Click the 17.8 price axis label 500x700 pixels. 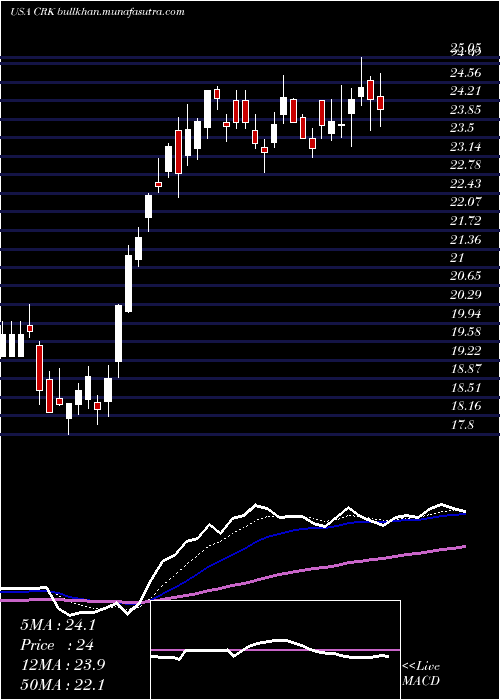tap(462, 425)
